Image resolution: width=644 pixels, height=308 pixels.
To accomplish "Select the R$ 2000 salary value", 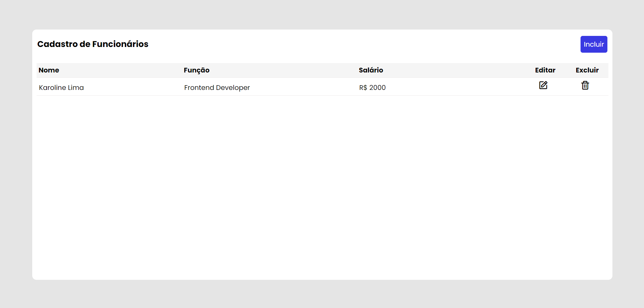I will pyautogui.click(x=372, y=87).
